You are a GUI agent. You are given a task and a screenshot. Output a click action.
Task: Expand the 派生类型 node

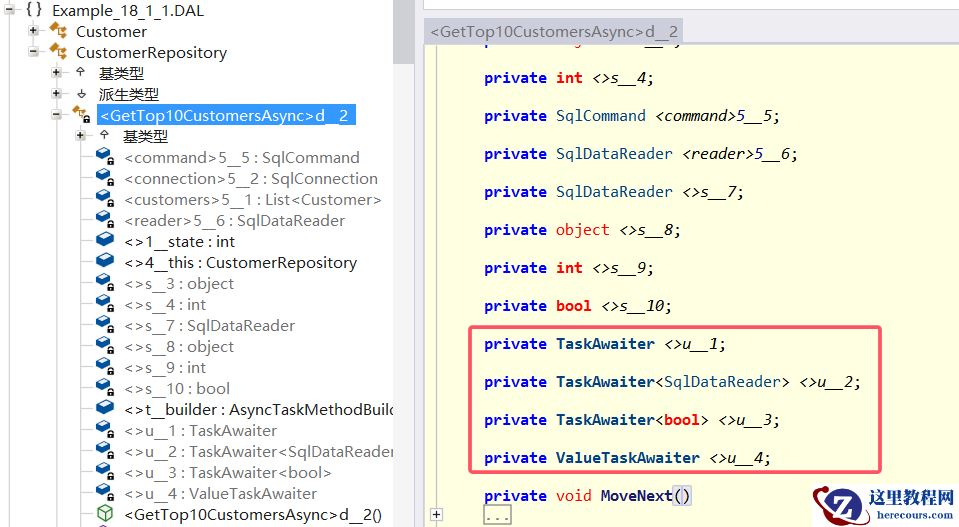click(x=56, y=94)
